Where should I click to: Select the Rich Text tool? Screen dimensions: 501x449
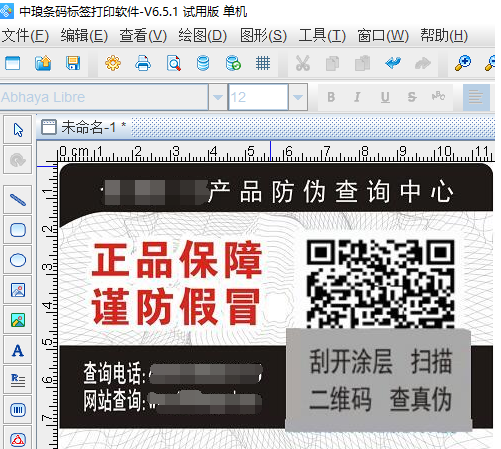(18, 380)
